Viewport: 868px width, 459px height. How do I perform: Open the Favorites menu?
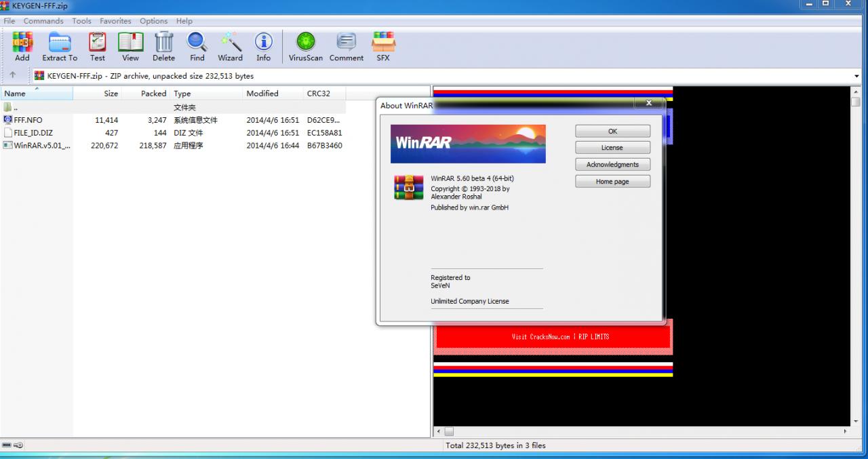[x=115, y=21]
